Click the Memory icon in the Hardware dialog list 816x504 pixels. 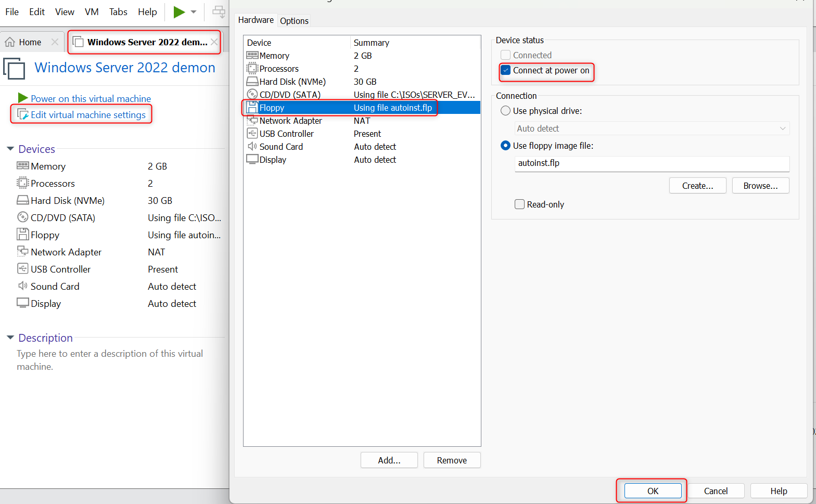click(x=252, y=55)
